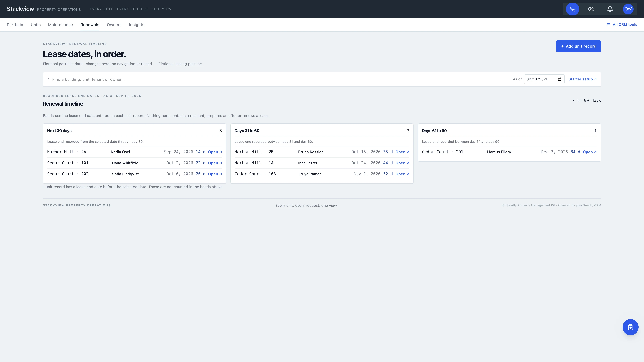Click the 84 d days remaining value
644x362 pixels.
(x=575, y=152)
